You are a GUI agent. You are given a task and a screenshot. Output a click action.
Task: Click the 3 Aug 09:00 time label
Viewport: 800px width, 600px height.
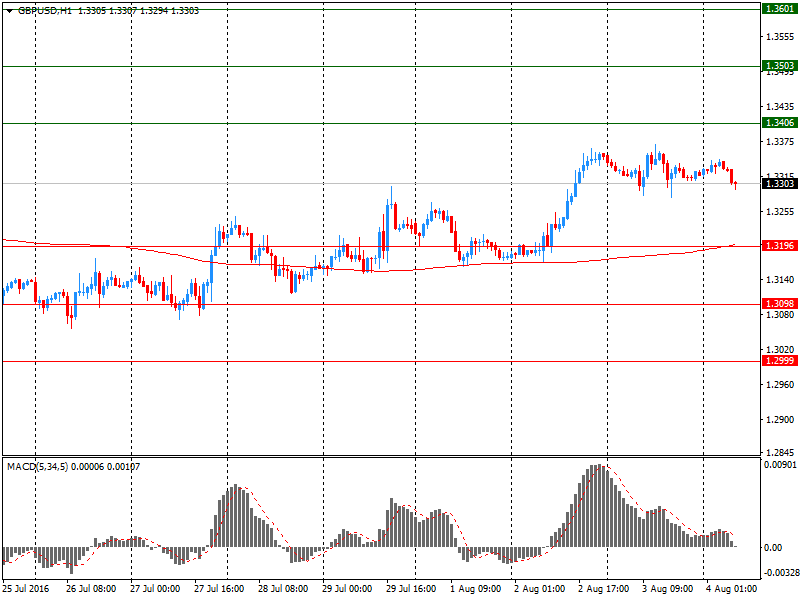[x=667, y=588]
